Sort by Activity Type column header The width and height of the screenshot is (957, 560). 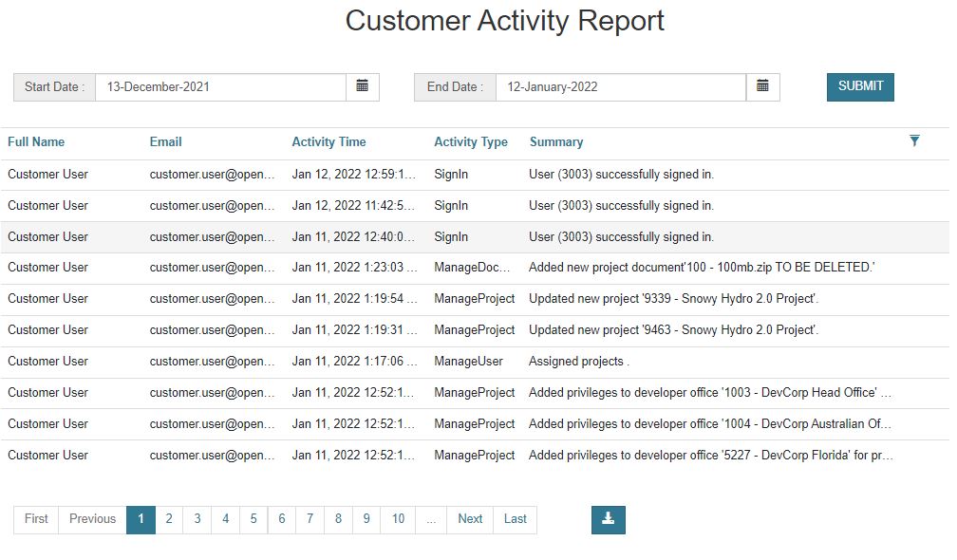(471, 142)
